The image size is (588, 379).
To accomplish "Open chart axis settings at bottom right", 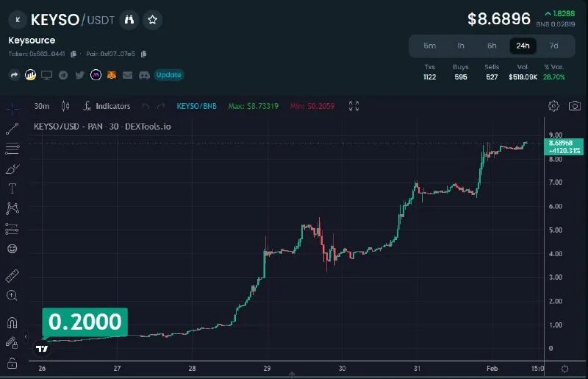I will 564,369.
